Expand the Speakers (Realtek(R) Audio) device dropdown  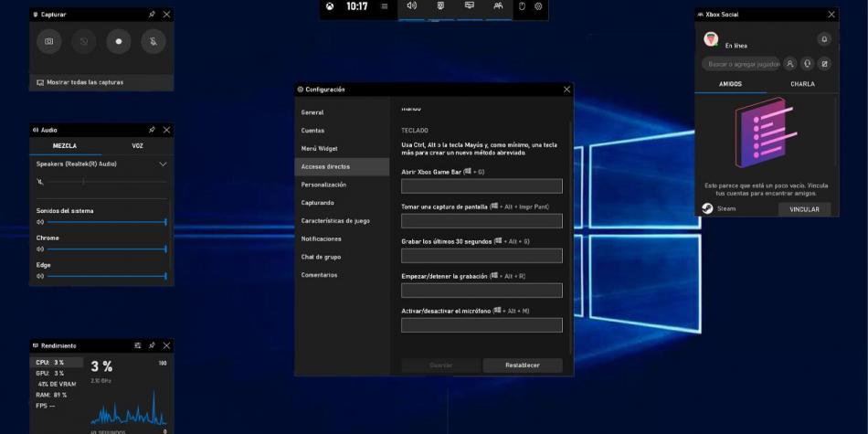click(x=163, y=164)
